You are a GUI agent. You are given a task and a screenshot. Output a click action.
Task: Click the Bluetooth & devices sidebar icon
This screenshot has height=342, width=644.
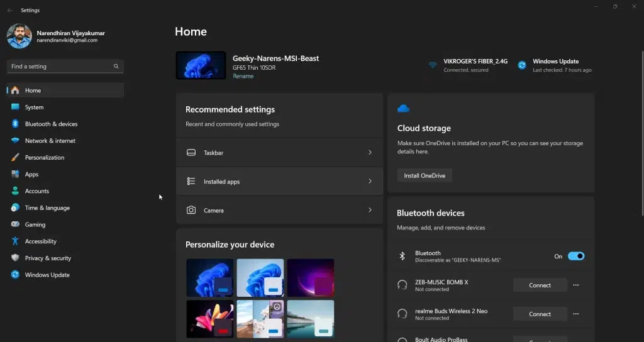click(15, 124)
